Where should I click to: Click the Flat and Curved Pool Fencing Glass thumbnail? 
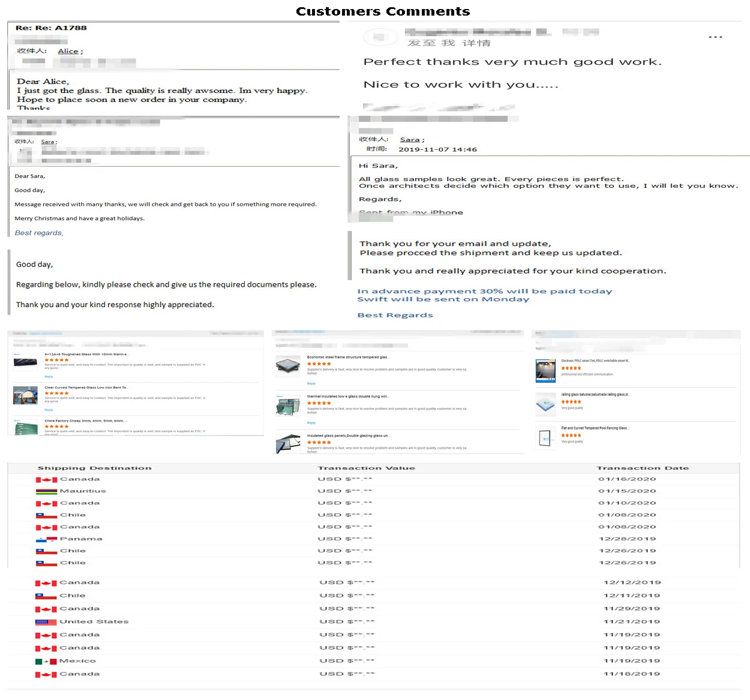pos(545,437)
